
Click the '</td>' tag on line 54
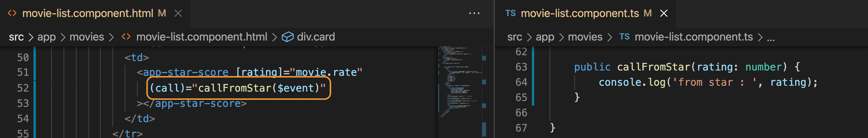140,119
